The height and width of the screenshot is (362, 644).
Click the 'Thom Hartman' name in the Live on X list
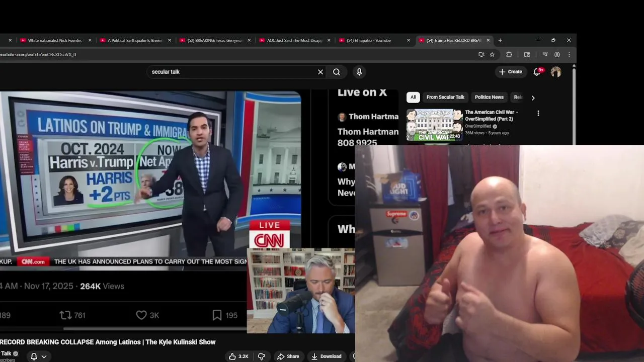click(x=373, y=116)
